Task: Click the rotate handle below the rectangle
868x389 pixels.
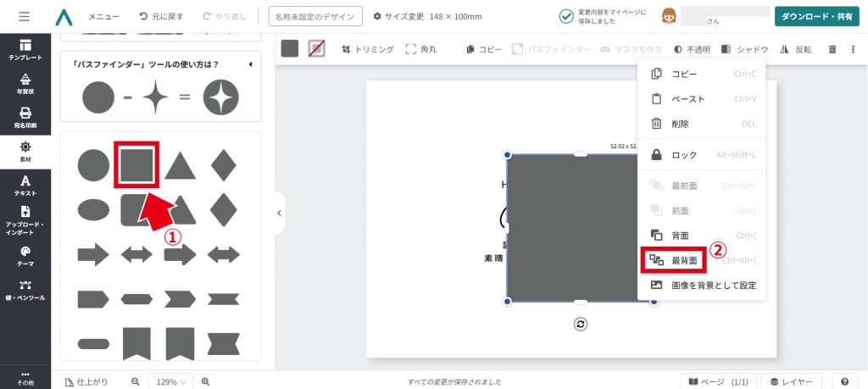Action: (x=581, y=324)
